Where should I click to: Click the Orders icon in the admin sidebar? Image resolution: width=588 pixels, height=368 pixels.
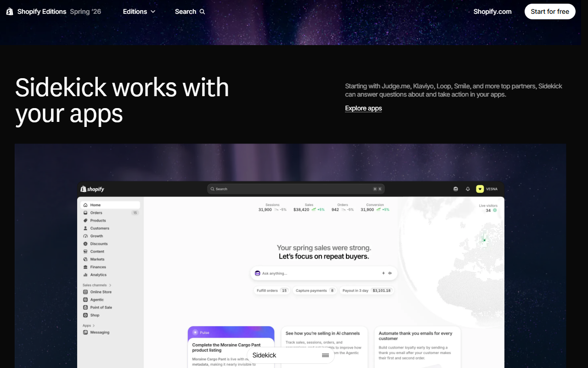(85, 213)
